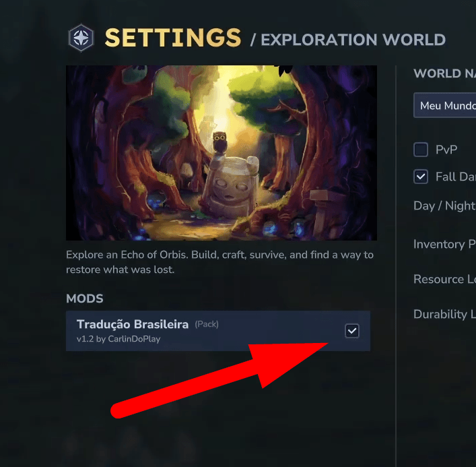
Task: Click the World Name field containing Meu Mundo
Action: coord(445,105)
